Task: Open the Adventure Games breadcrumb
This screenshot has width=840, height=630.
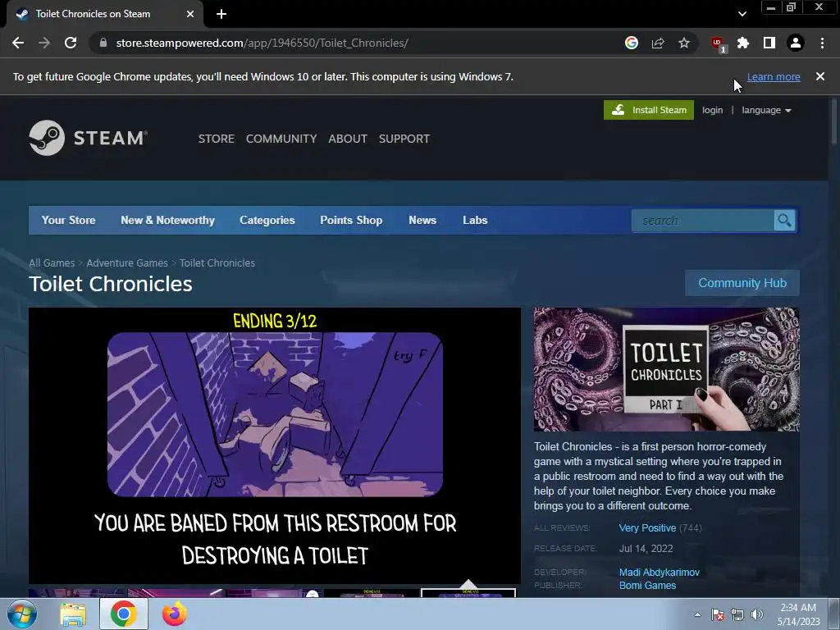Action: (x=127, y=263)
